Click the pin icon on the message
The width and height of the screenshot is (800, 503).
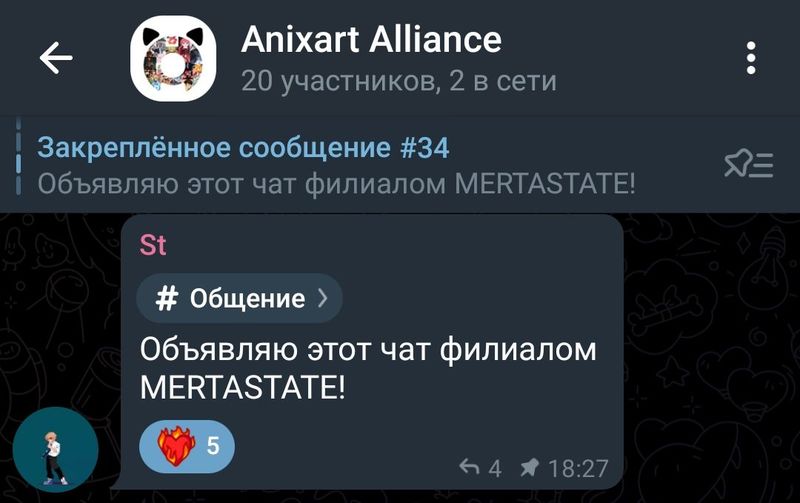coord(530,467)
